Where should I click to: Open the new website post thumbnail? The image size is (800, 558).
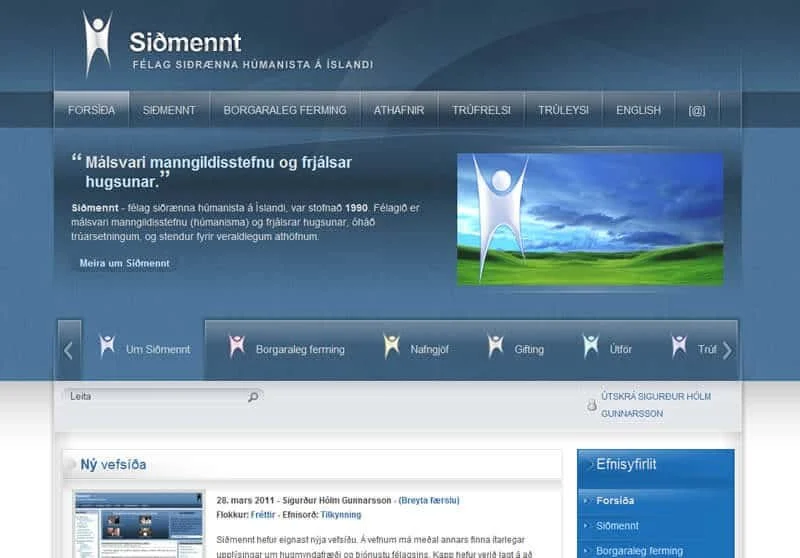pos(138,524)
